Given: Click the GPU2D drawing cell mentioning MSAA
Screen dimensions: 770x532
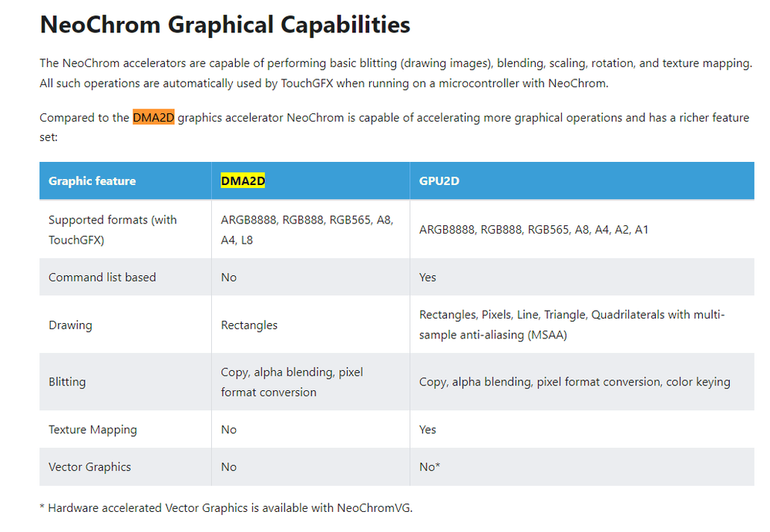Looking at the screenshot, I should point(571,325).
